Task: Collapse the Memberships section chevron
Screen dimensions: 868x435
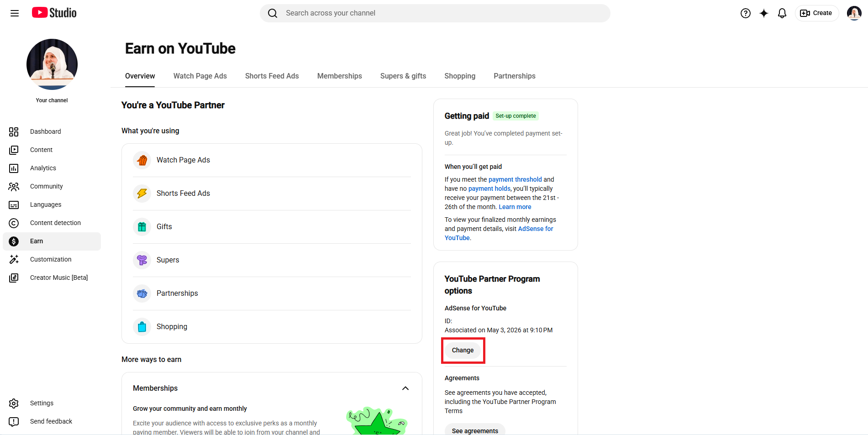Action: (x=405, y=388)
